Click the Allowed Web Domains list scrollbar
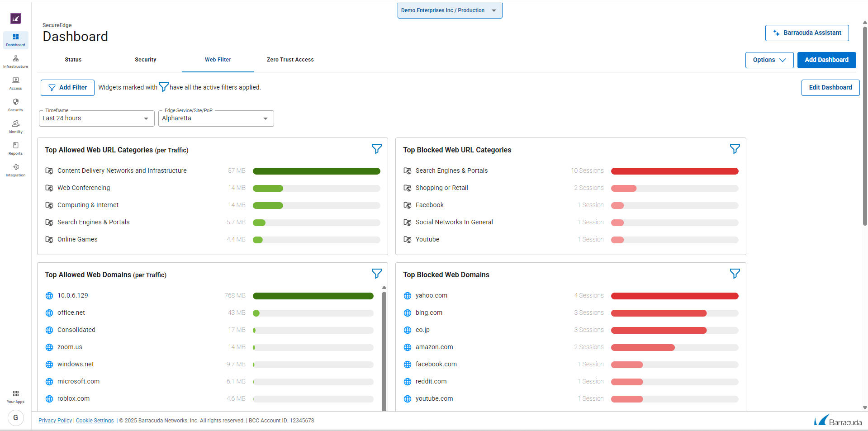Viewport: 868px width, 431px height. pos(384,348)
